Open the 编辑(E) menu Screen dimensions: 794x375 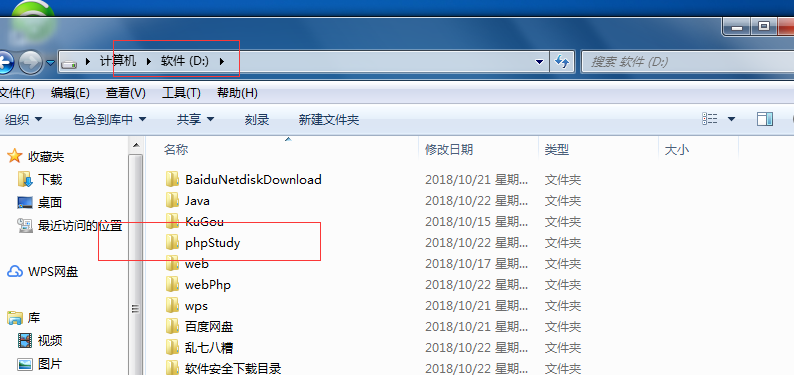(70, 93)
